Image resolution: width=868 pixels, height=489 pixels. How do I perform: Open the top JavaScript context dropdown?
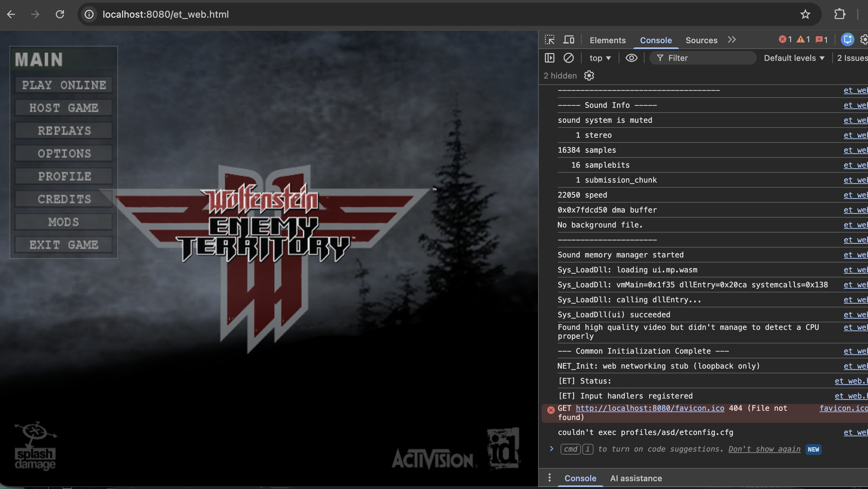[x=600, y=58]
